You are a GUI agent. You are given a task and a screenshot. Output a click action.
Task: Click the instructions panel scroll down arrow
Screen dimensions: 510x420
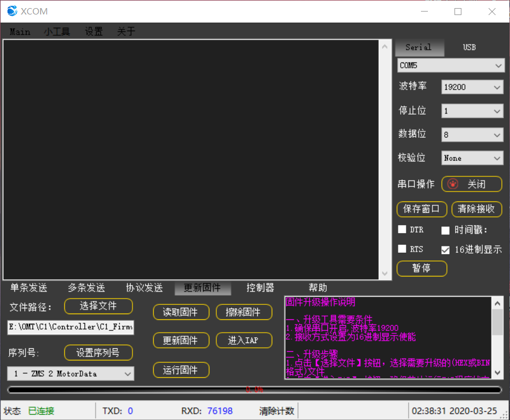(x=497, y=373)
